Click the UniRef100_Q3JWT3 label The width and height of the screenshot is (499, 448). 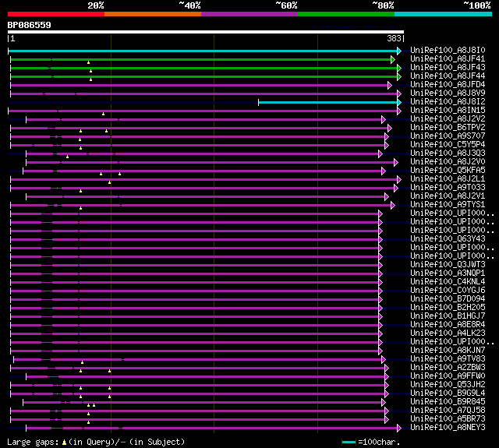coord(448,265)
